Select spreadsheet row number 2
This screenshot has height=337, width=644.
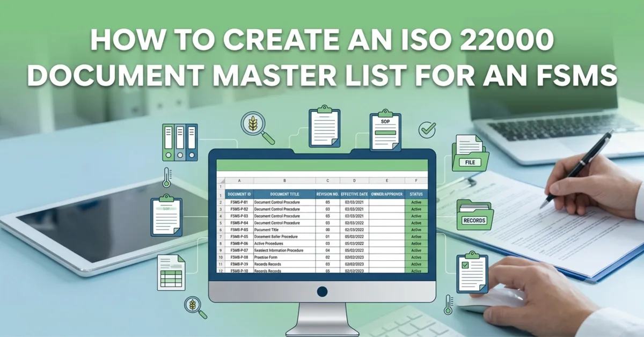(x=221, y=202)
